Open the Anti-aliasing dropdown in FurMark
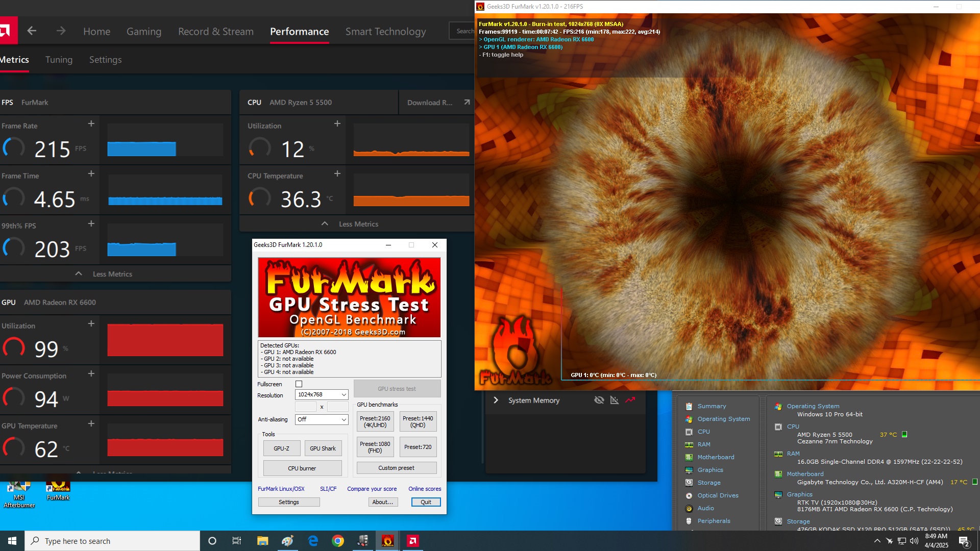The width and height of the screenshot is (980, 551). tap(322, 419)
